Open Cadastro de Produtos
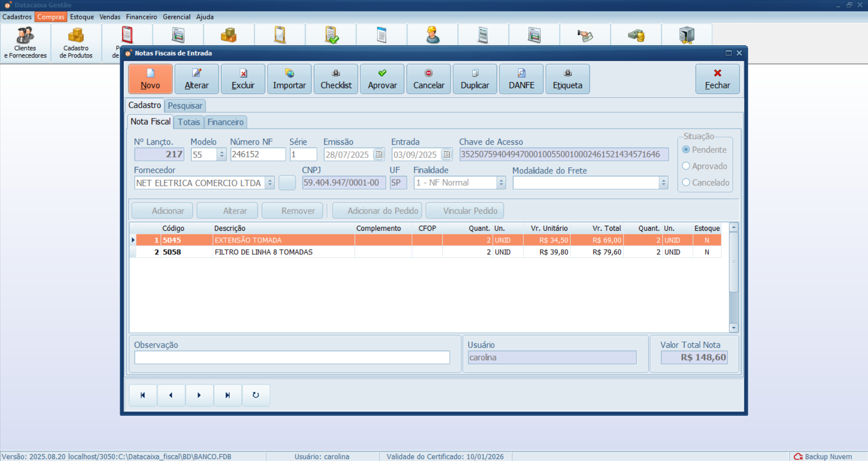Viewport: 868px width, 461px height. (76, 43)
